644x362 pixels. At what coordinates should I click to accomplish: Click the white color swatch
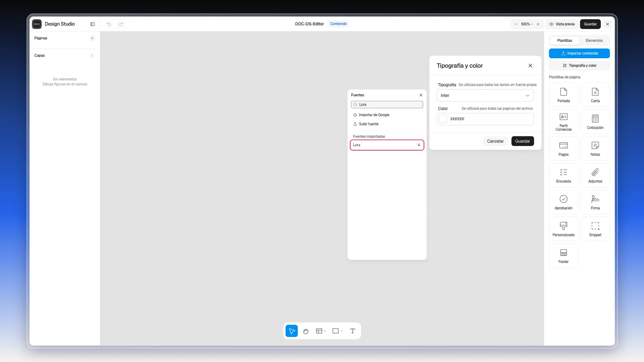point(443,119)
